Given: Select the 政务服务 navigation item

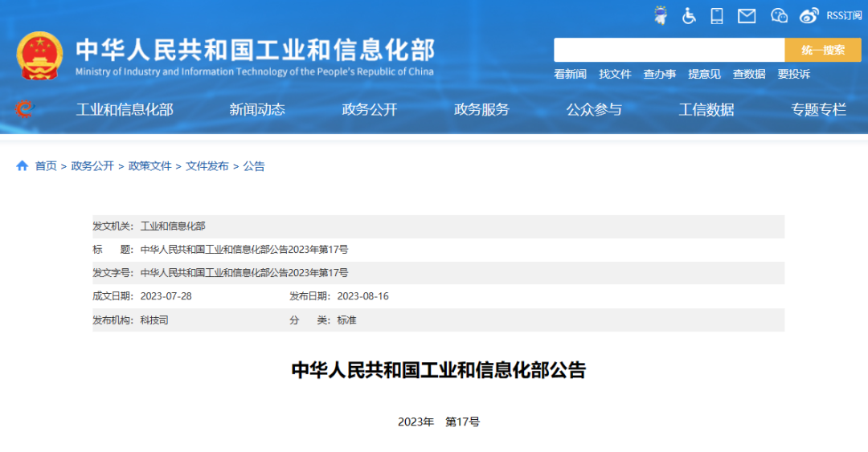Looking at the screenshot, I should 481,110.
